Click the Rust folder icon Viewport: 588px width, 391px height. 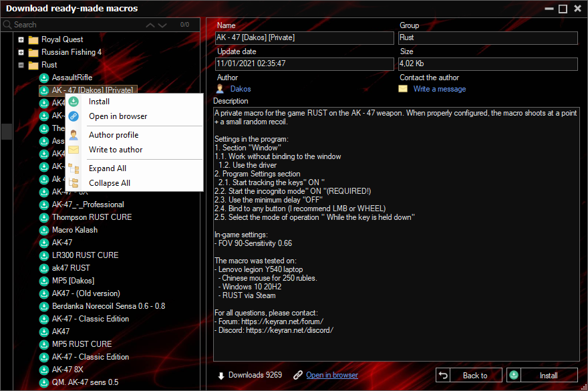tap(33, 66)
